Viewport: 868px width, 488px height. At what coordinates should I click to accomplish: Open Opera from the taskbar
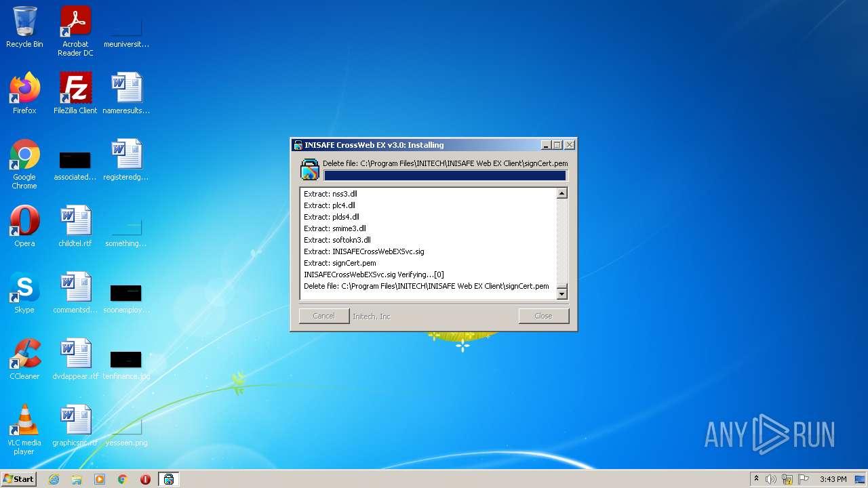(x=145, y=479)
